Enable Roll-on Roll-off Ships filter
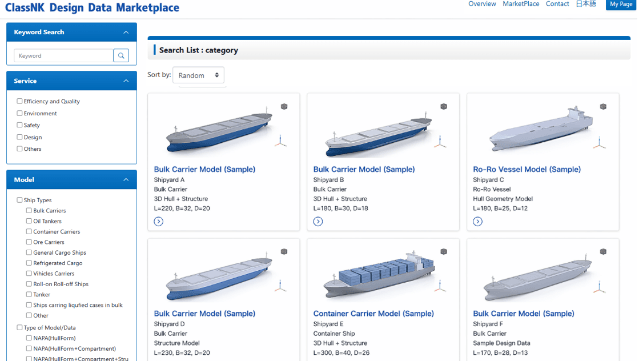Viewport: 643px width, 361px height. pyautogui.click(x=29, y=283)
